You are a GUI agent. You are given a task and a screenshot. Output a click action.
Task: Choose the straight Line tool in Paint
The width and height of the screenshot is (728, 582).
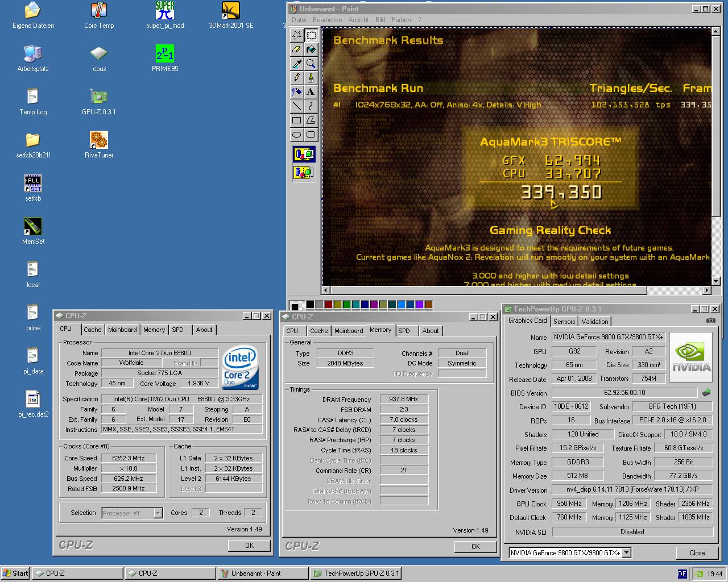(297, 106)
